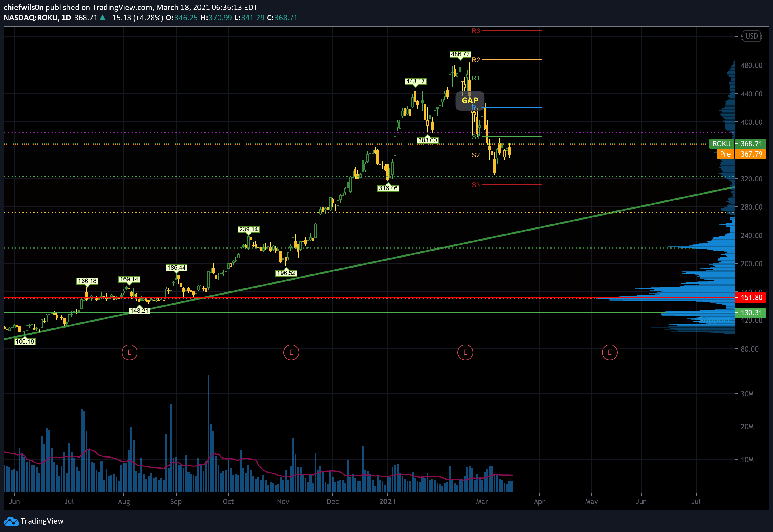The width and height of the screenshot is (773, 532).
Task: Click the TradingView logo icon
Action: (11, 521)
